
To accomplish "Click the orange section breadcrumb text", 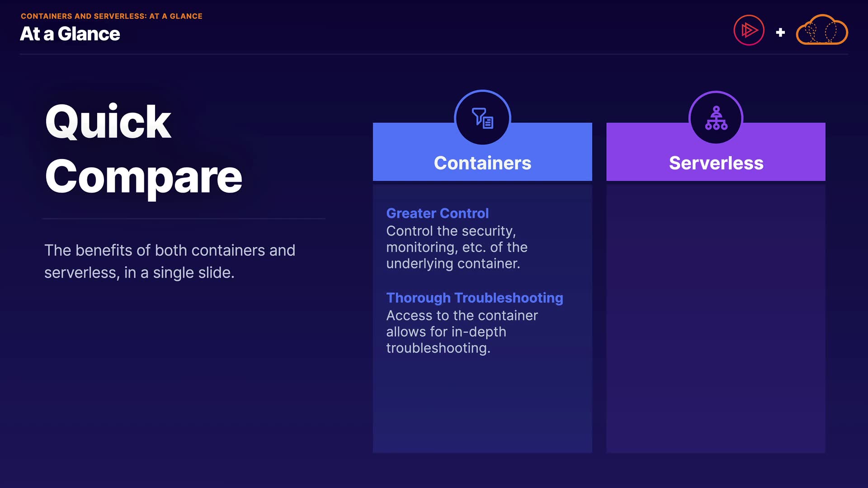I will (x=111, y=16).
